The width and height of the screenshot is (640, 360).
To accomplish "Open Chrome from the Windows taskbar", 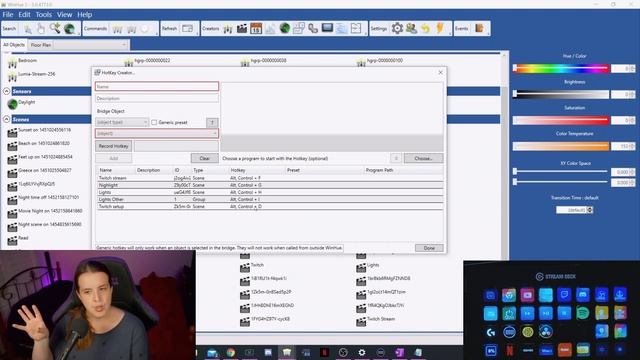I will coord(231,352).
